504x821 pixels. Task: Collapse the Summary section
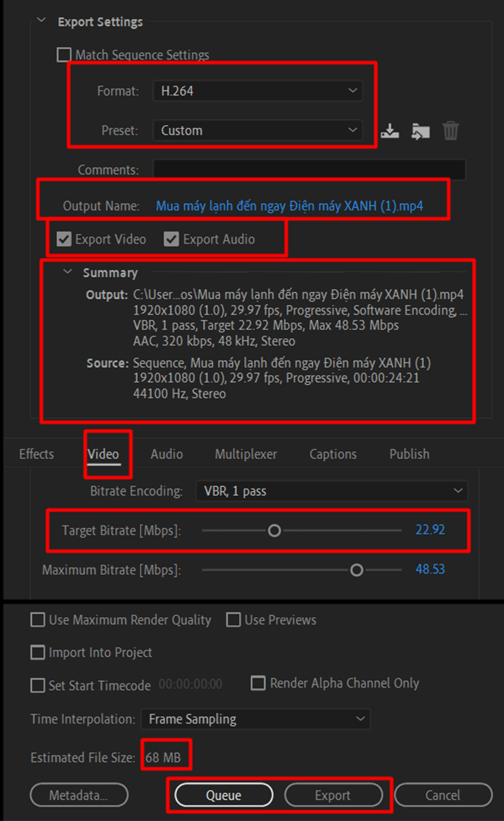(x=67, y=272)
